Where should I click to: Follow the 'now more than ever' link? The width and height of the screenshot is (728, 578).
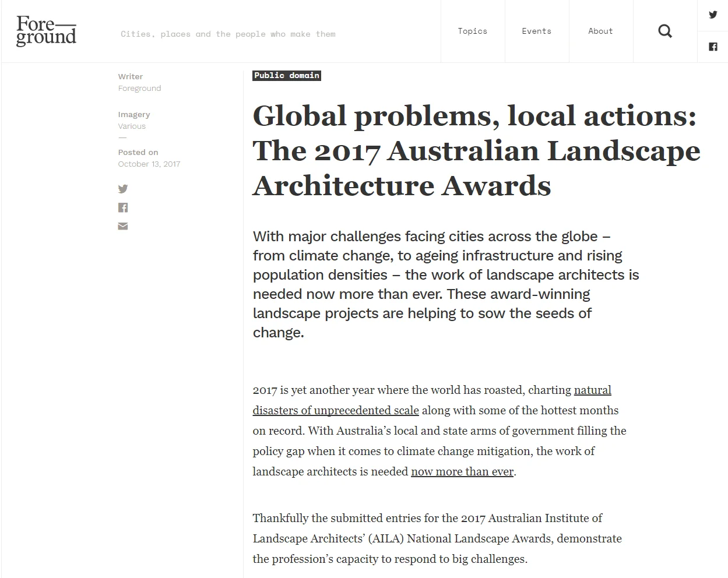pyautogui.click(x=462, y=471)
